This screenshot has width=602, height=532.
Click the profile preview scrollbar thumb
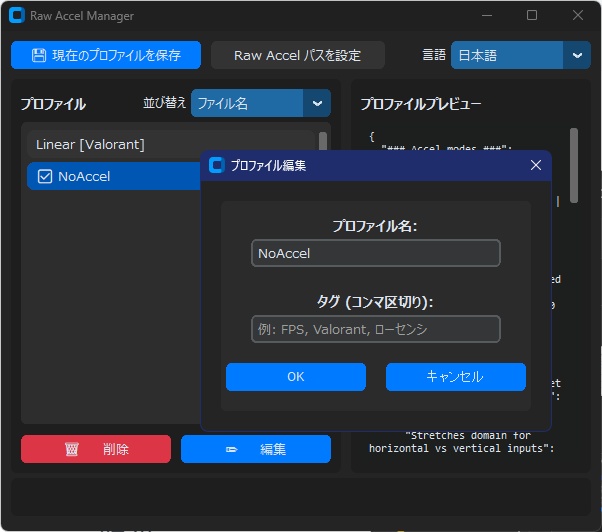point(574,165)
